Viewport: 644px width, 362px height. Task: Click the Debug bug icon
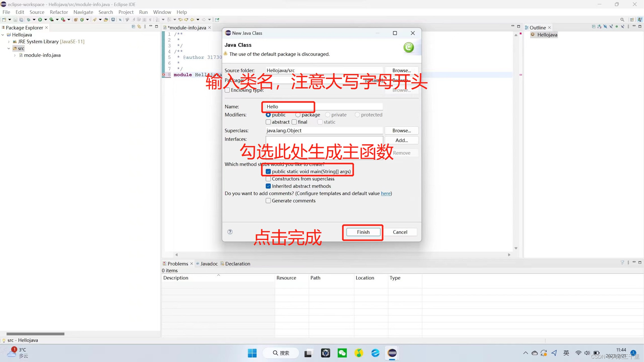pos(28,20)
